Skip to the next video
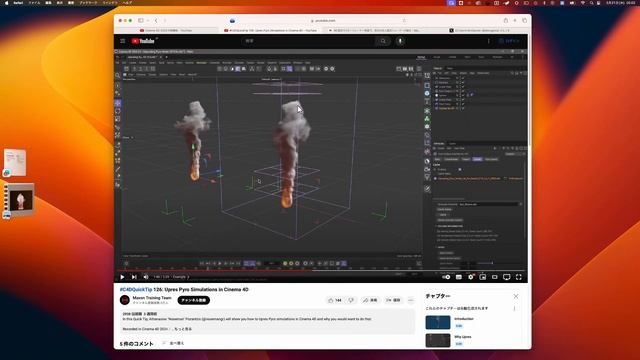640x360 pixels. click(x=134, y=277)
